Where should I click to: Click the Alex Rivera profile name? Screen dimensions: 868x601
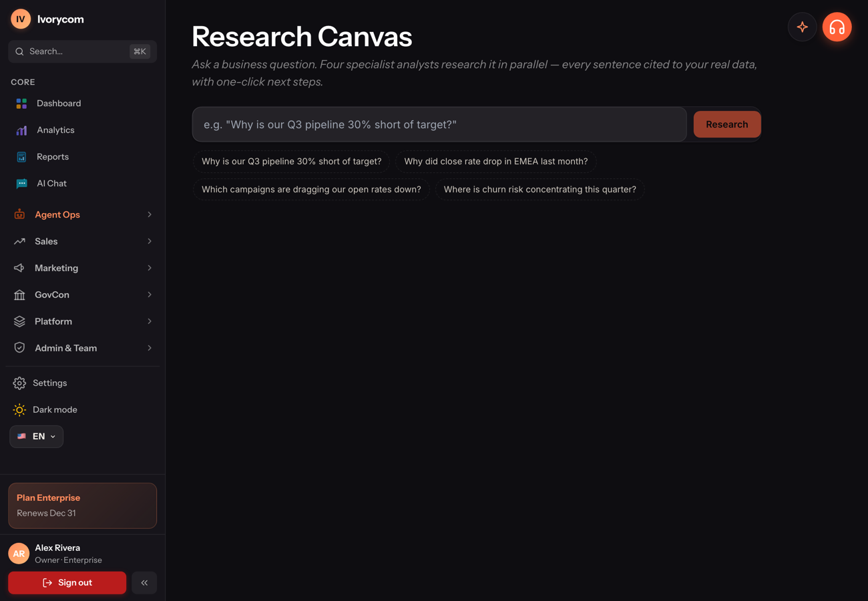57,548
